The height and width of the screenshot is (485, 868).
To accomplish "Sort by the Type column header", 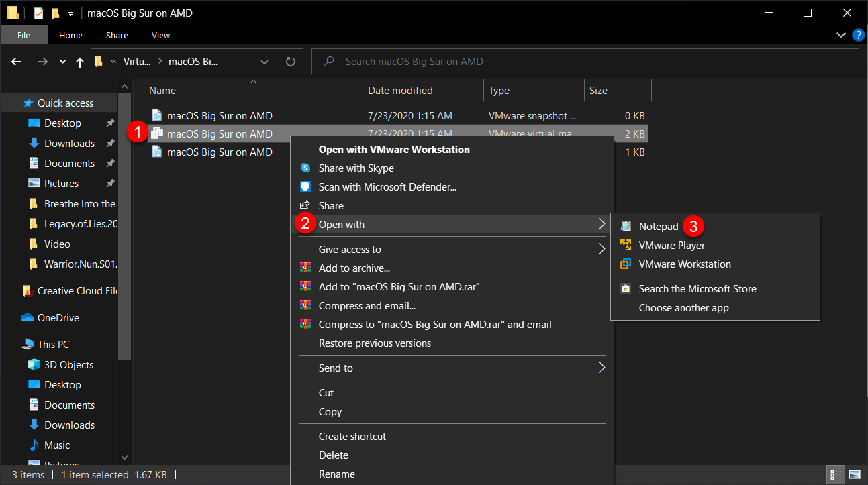I will tap(533, 91).
